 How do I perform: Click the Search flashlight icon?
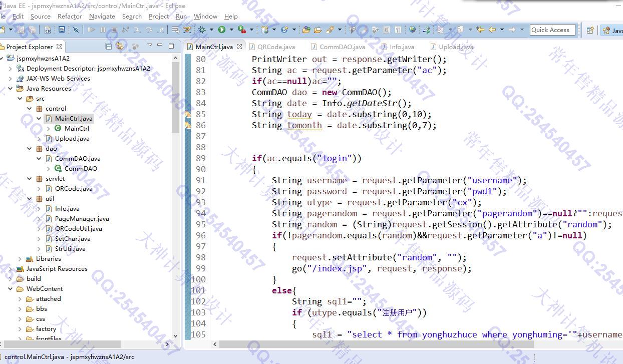click(x=330, y=30)
